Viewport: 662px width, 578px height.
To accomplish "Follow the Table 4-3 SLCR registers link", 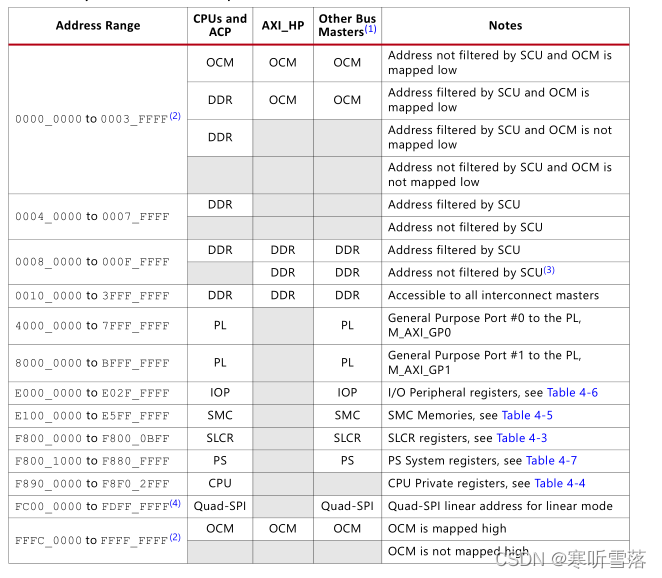I will point(521,438).
